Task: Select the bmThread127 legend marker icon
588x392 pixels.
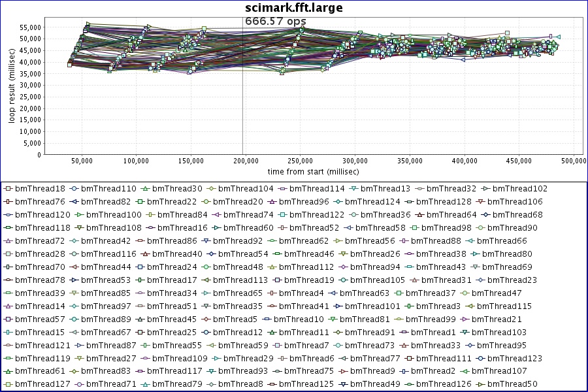Action: [x=8, y=384]
